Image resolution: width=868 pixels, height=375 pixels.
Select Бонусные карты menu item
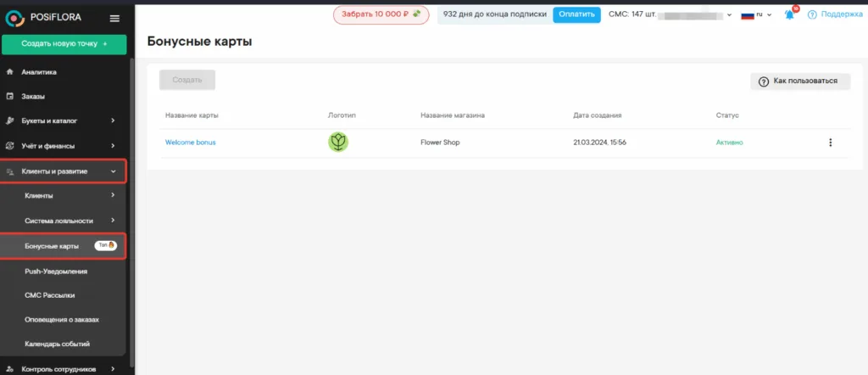(x=63, y=246)
